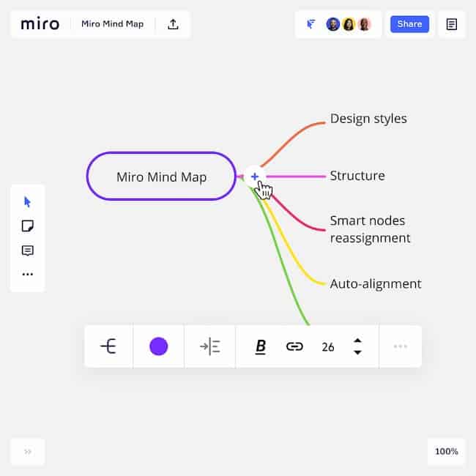Select the Smart nodes reassignment node

pos(370,229)
